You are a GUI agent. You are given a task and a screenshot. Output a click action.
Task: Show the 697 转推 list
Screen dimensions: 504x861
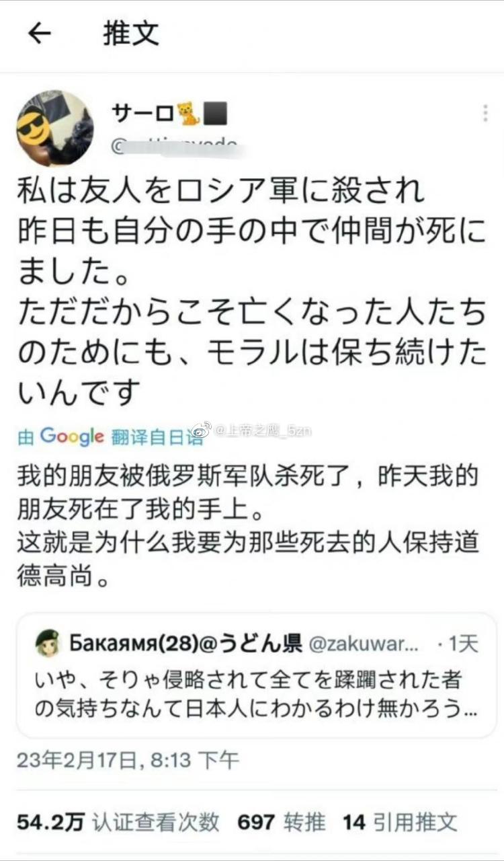(x=282, y=821)
